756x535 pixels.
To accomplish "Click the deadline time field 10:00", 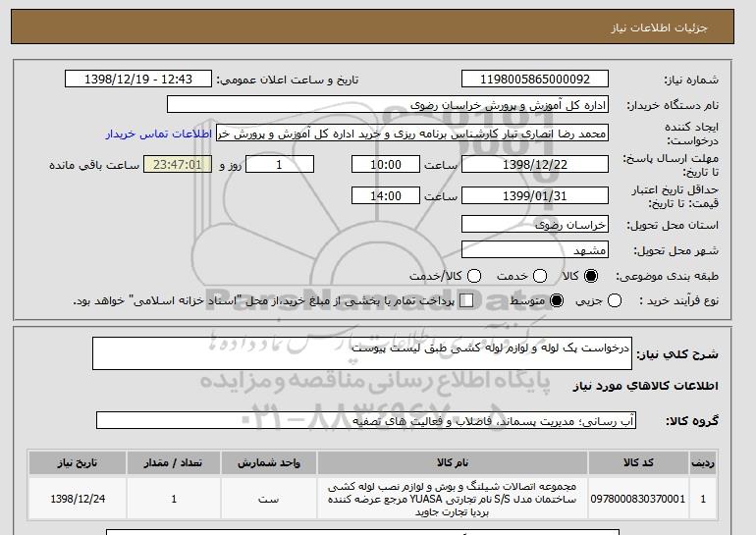I will [x=386, y=164].
